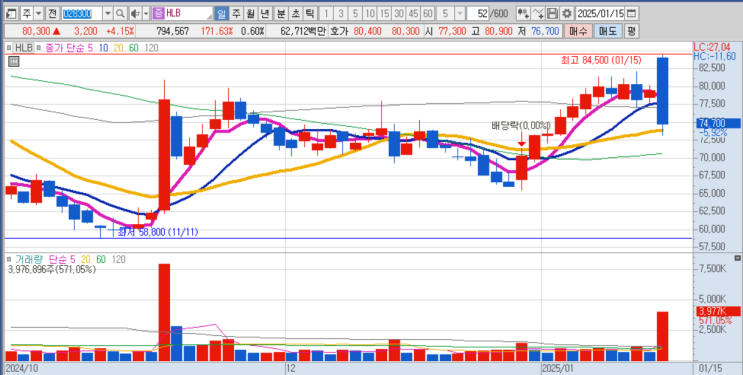Expand the dropdown beside speaker icon
This screenshot has width=743, height=375.
145,13
